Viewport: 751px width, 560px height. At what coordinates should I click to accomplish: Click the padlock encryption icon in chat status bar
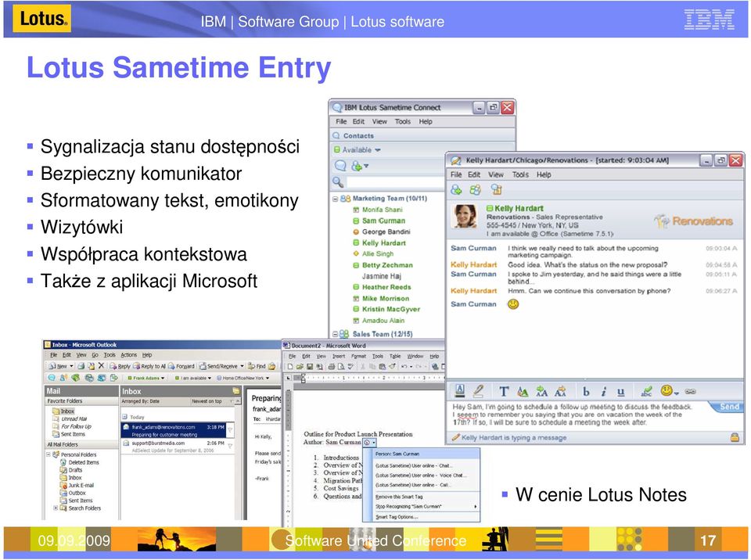pyautogui.click(x=735, y=437)
